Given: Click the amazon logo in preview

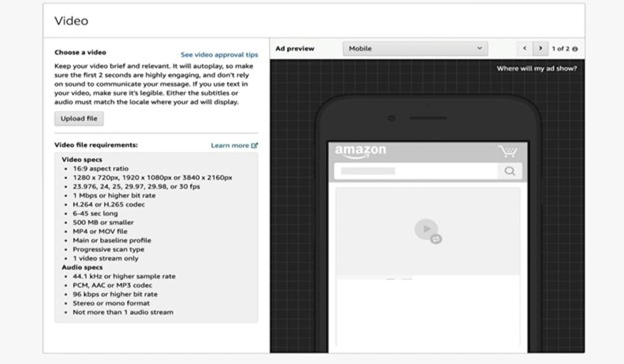Looking at the screenshot, I should pyautogui.click(x=360, y=151).
